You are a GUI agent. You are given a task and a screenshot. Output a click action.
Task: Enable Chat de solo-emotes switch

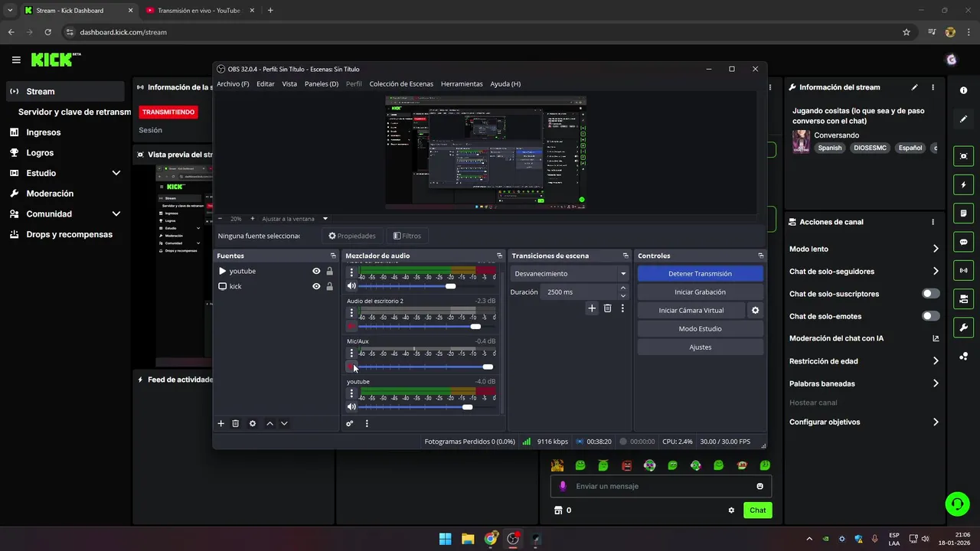[931, 316]
